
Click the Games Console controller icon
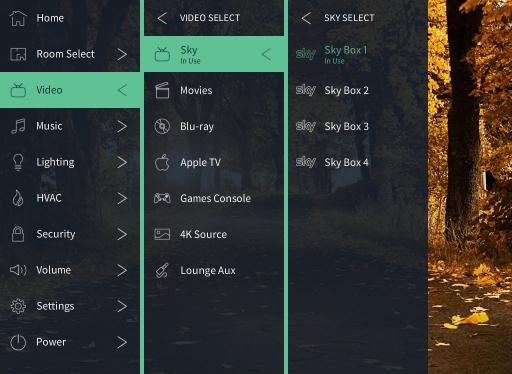pyautogui.click(x=162, y=198)
